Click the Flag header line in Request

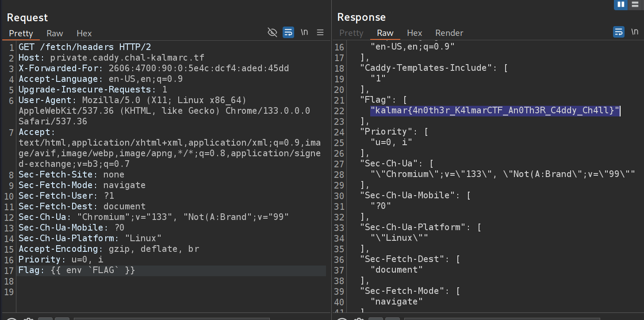click(x=77, y=270)
